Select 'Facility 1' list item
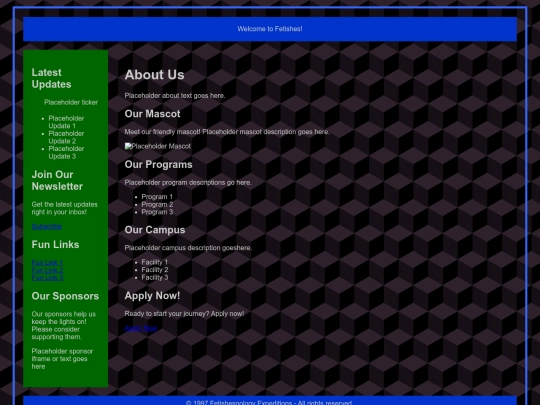Screen dimensions: 540x405 [x=155, y=262]
